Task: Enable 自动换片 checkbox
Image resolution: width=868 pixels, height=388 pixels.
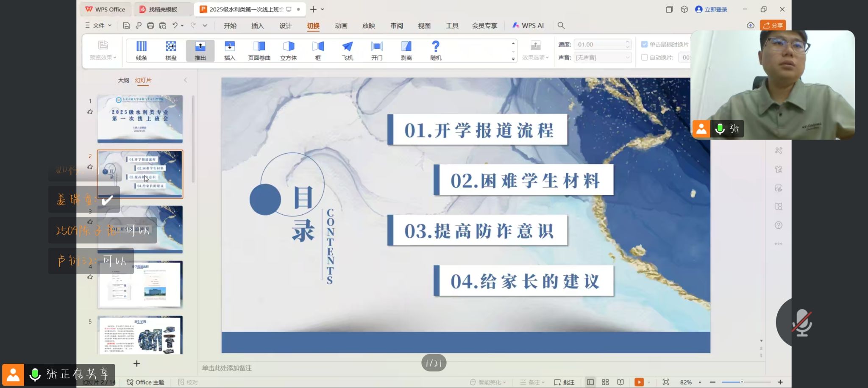Action: (644, 58)
